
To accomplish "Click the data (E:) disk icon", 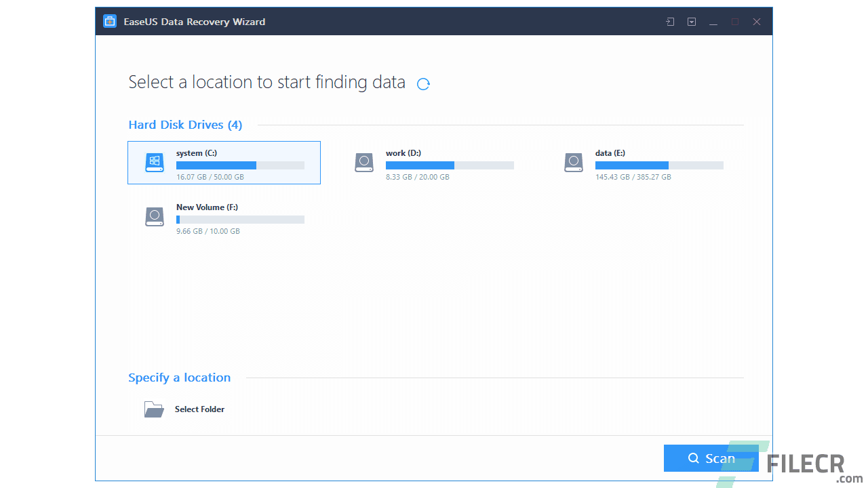I will tap(573, 163).
